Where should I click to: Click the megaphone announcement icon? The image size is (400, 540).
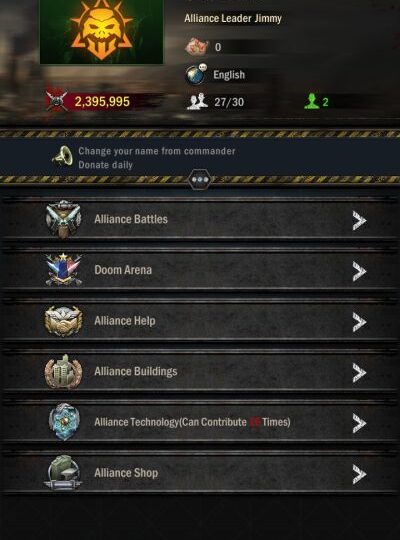63,157
